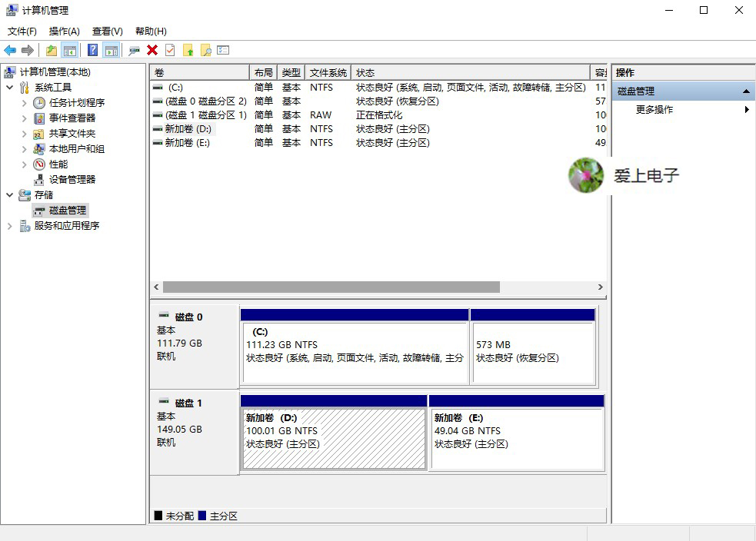Image resolution: width=756 pixels, height=541 pixels.
Task: Toggle the console tree pane icon
Action: (71, 49)
